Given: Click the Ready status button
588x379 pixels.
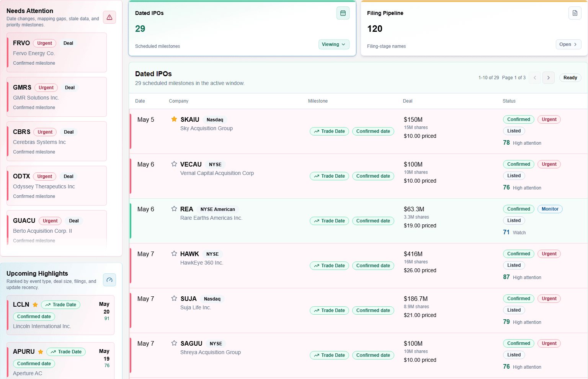Looking at the screenshot, I should [570, 78].
